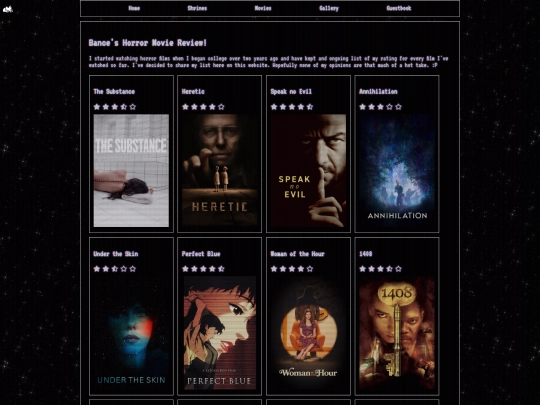Click Annihilation's star rating
This screenshot has width=540, height=405.
[380, 107]
